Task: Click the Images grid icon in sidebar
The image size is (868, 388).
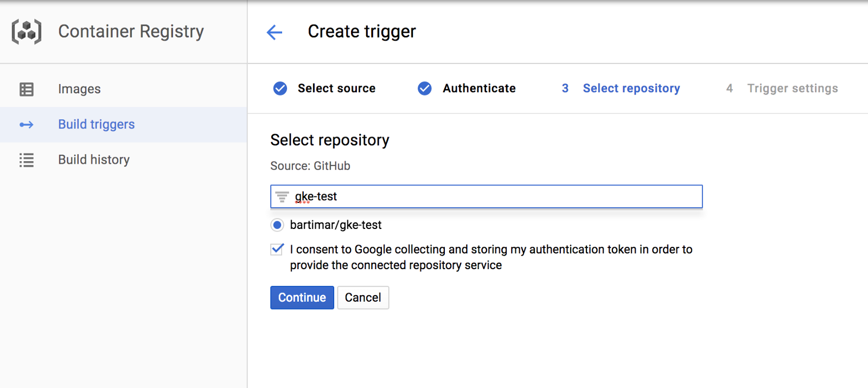Action: pos(27,89)
